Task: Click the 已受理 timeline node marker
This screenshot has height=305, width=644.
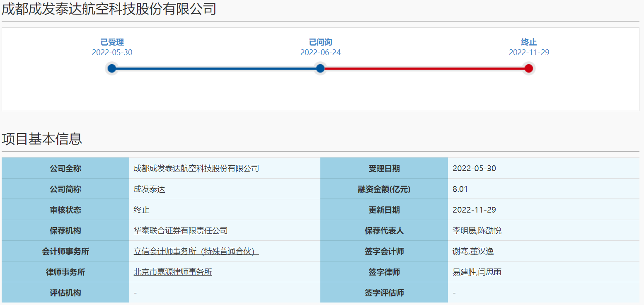Action: click(111, 68)
